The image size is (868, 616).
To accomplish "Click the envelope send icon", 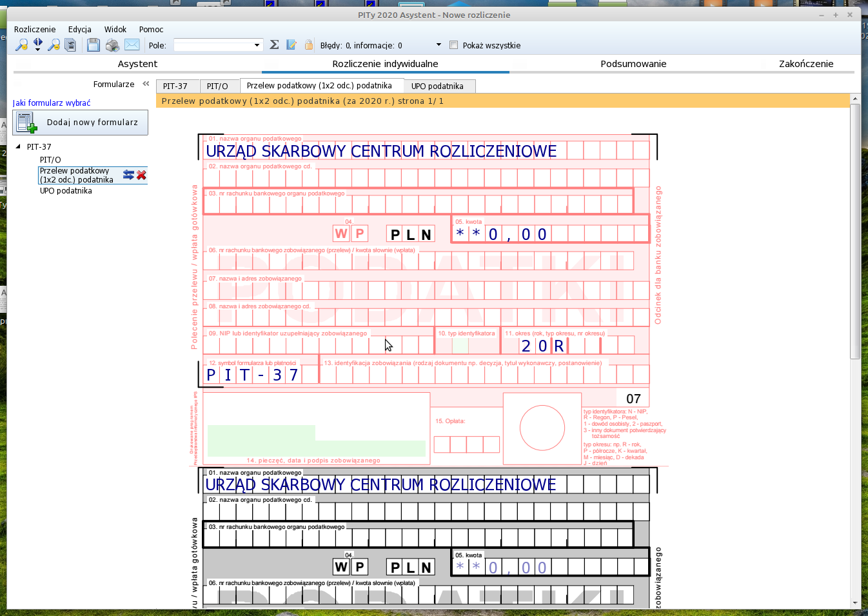I will (132, 45).
